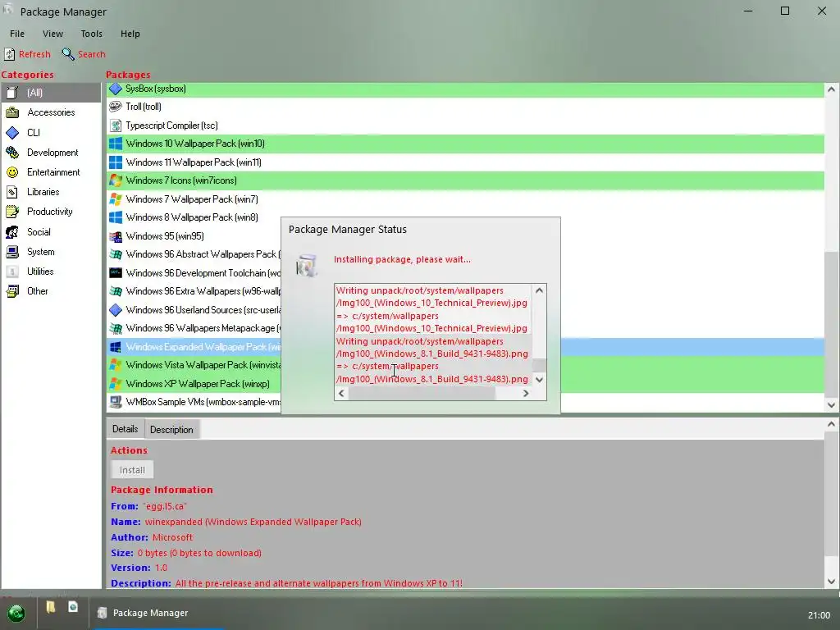Click the SysBox package icon

coord(115,89)
